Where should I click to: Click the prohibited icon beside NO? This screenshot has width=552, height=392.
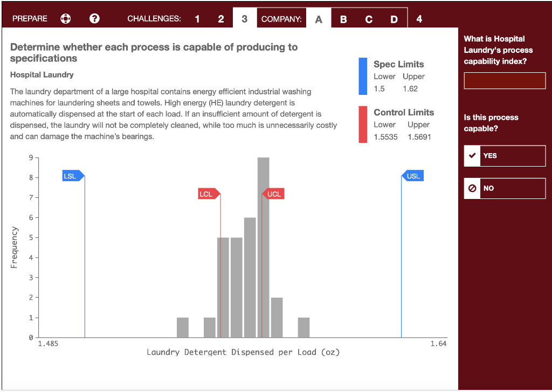[x=472, y=188]
